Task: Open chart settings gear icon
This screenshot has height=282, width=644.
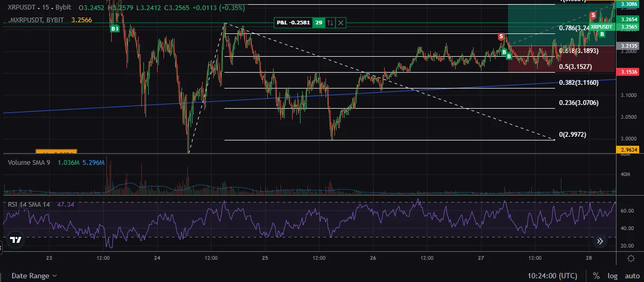Action: pyautogui.click(x=631, y=258)
